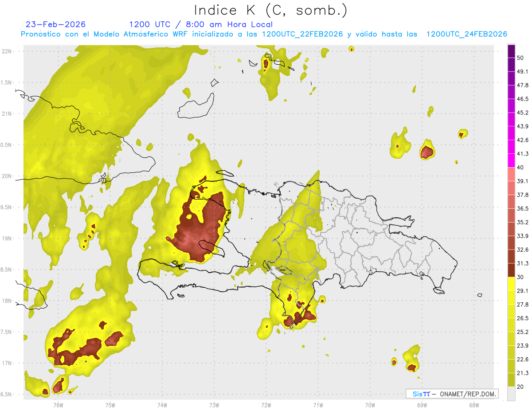Click the "21.3" colorbar label
The image size is (532, 411).
(523, 373)
